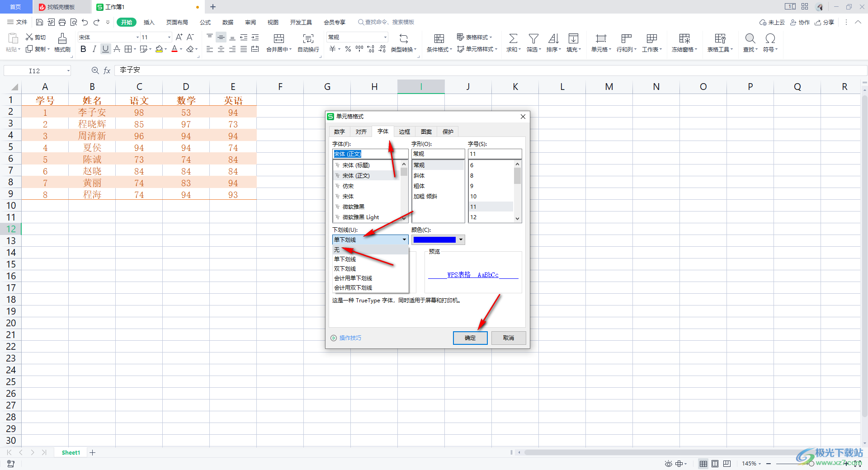
Task: Click the increase font size icon
Action: 179,37
